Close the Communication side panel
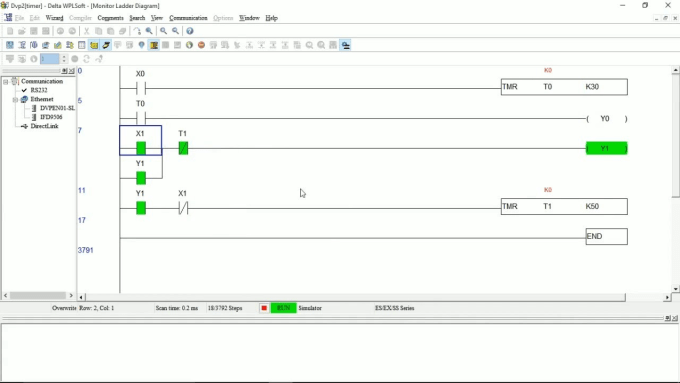The image size is (680, 383). [72, 71]
